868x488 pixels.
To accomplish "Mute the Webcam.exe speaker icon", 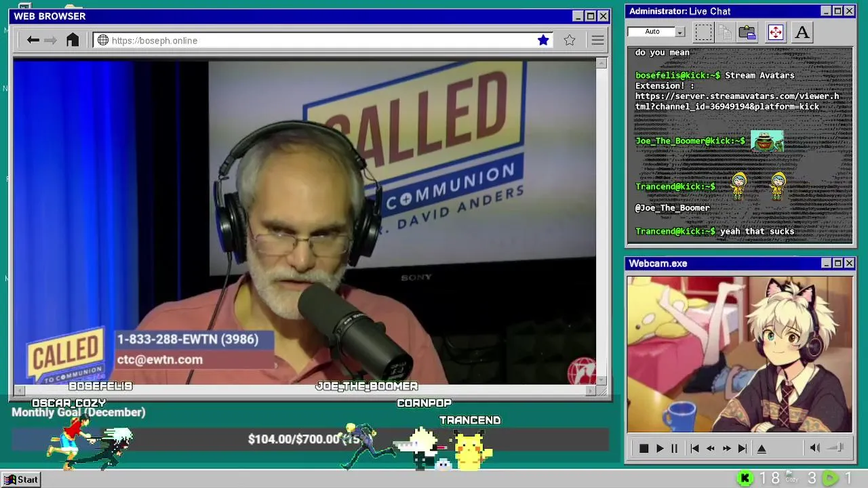I will click(815, 447).
